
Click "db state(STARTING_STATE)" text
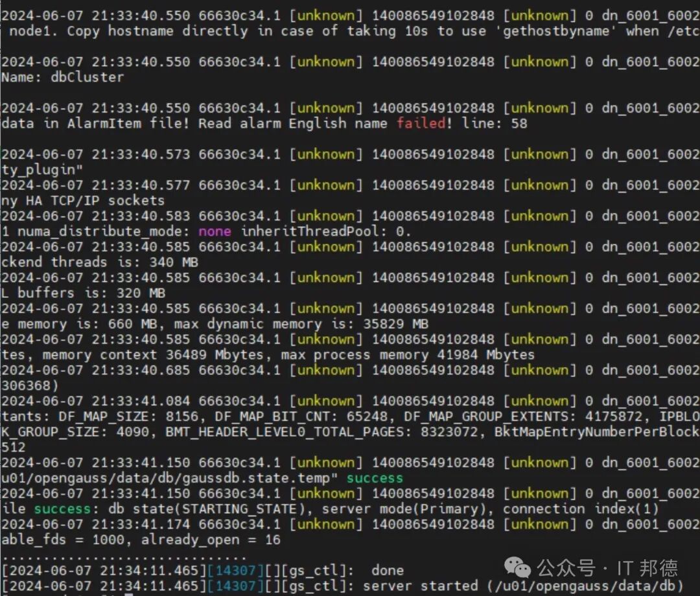click(x=206, y=509)
